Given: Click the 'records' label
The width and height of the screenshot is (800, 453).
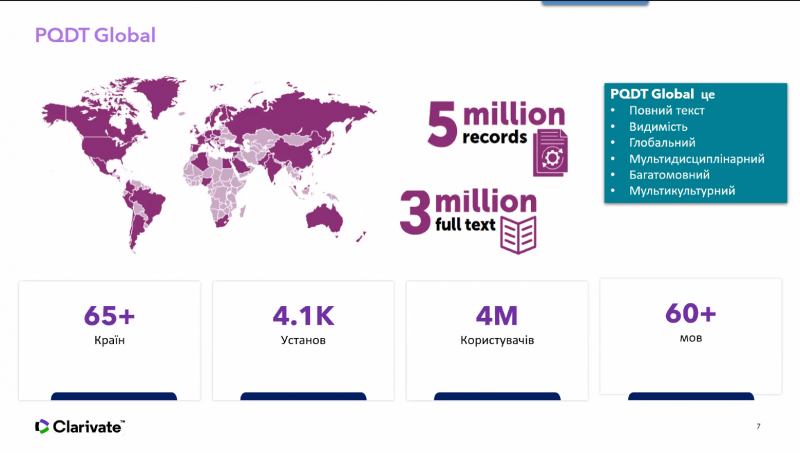Looking at the screenshot, I should point(494,137).
